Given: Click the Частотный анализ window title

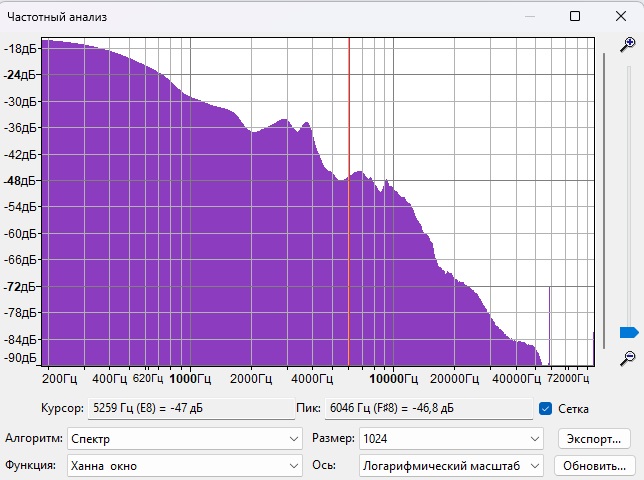Looking at the screenshot, I should coord(57,17).
